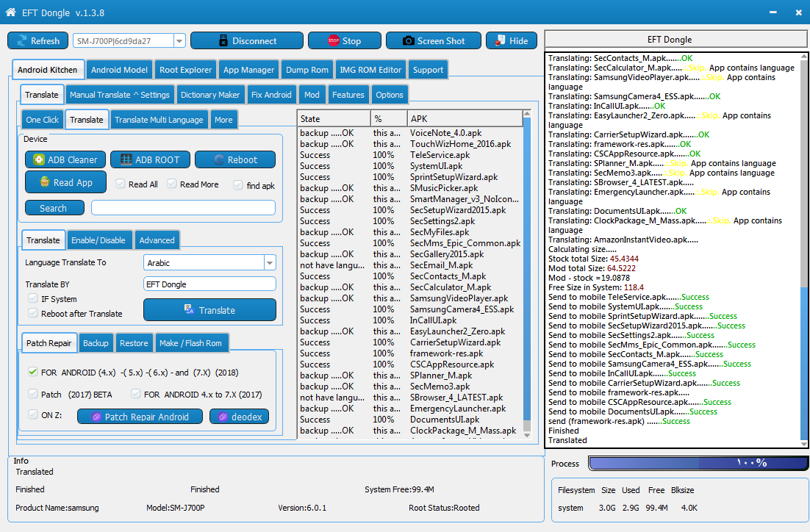Viewport: 810px width, 532px height.
Task: Select the framework-res.apk list entry
Action: coord(410,353)
